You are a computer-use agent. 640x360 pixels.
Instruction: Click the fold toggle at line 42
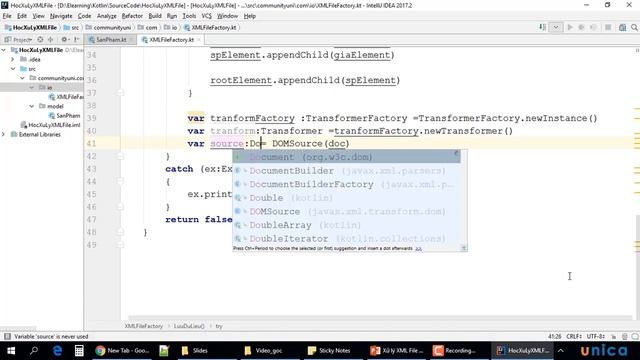pyautogui.click(x=120, y=156)
